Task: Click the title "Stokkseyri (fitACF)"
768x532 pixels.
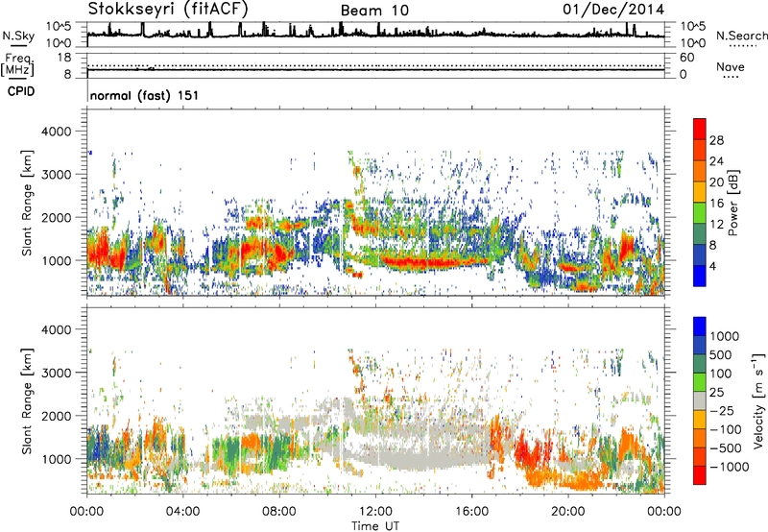Action: tap(168, 9)
